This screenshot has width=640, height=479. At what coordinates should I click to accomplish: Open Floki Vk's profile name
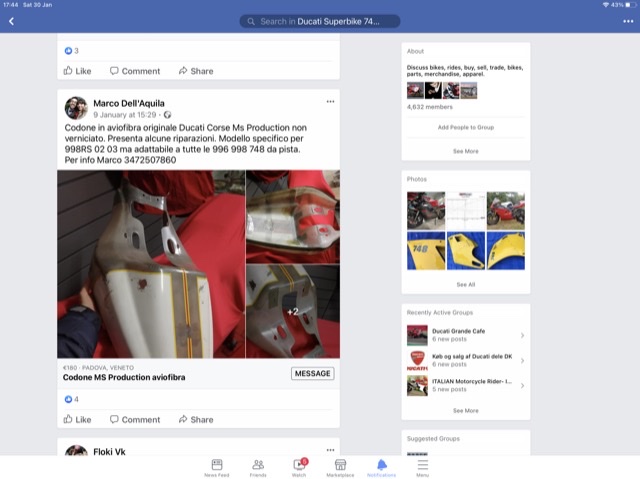pyautogui.click(x=109, y=452)
